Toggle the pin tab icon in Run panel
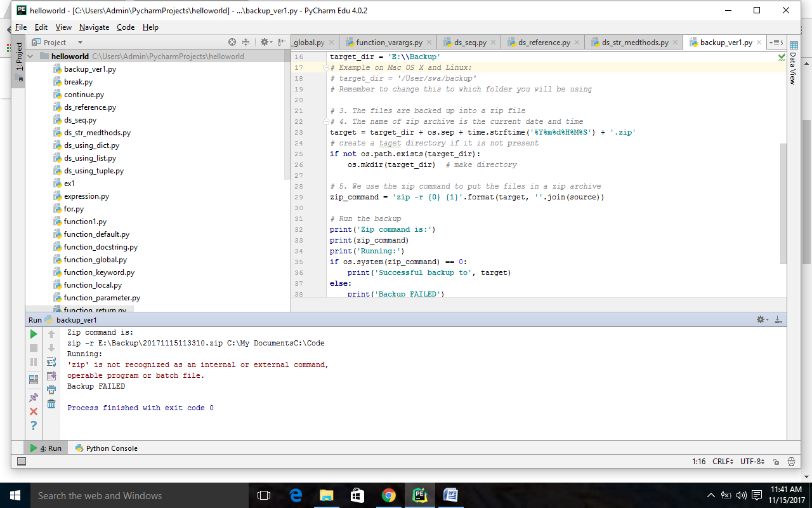The height and width of the screenshot is (508, 812). 34,398
